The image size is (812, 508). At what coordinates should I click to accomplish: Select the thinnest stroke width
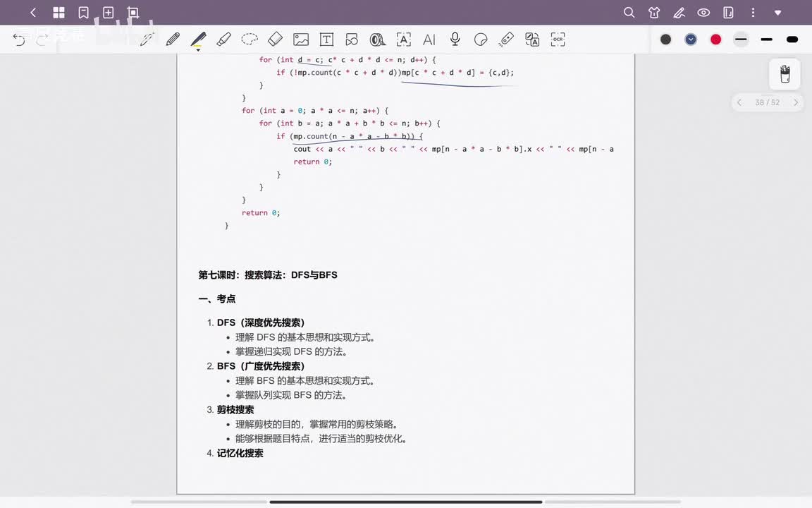click(x=741, y=40)
